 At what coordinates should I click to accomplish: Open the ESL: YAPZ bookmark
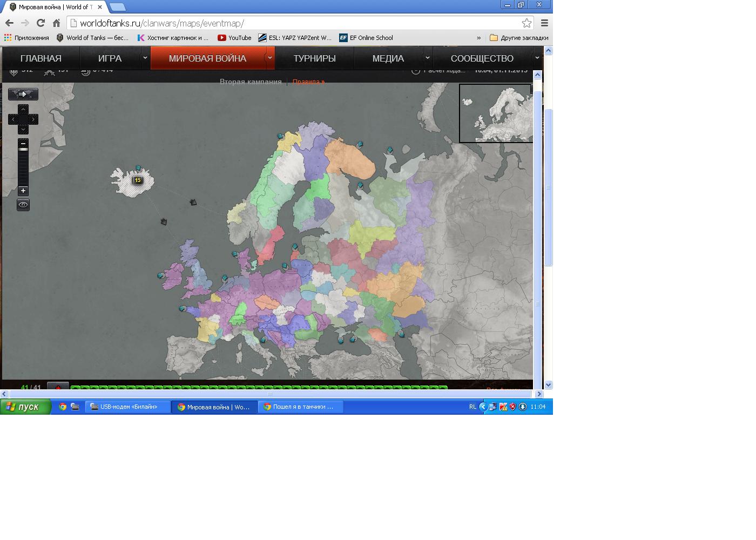295,38
